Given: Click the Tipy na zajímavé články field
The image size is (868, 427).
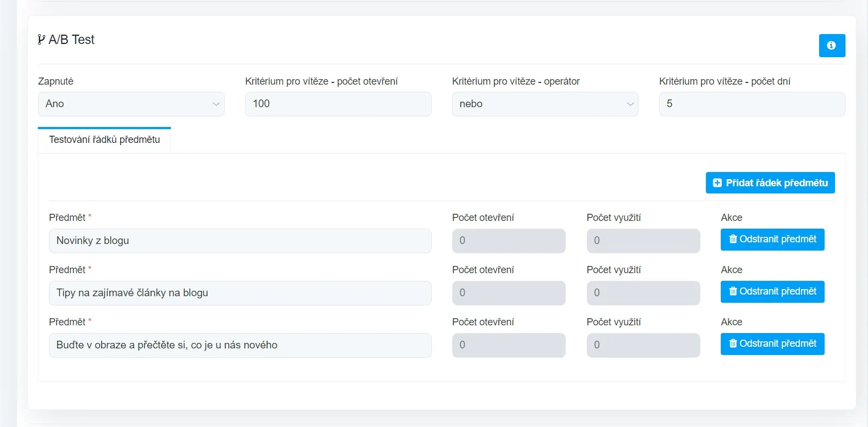Looking at the screenshot, I should point(240,293).
